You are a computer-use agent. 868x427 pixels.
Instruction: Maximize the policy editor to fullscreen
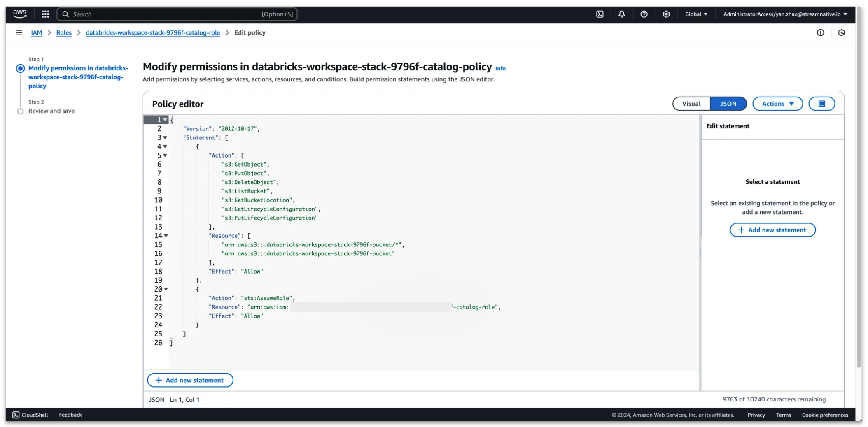[822, 104]
